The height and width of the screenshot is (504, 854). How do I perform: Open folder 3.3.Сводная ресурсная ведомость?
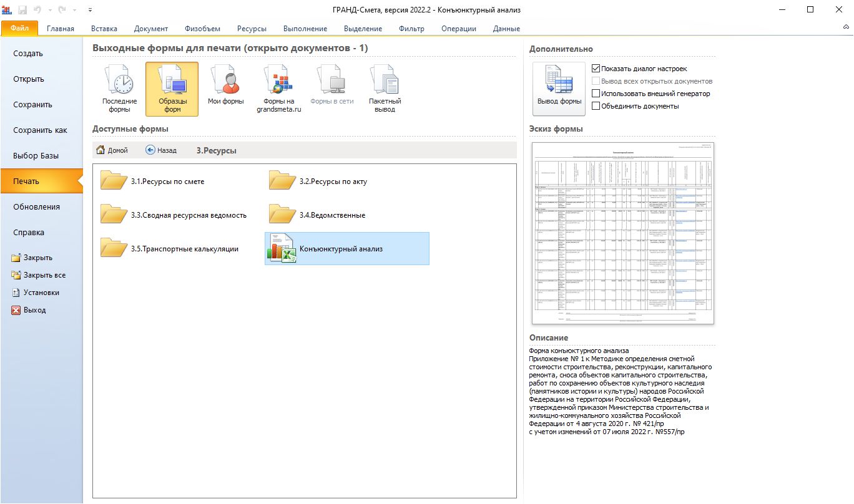(x=174, y=215)
